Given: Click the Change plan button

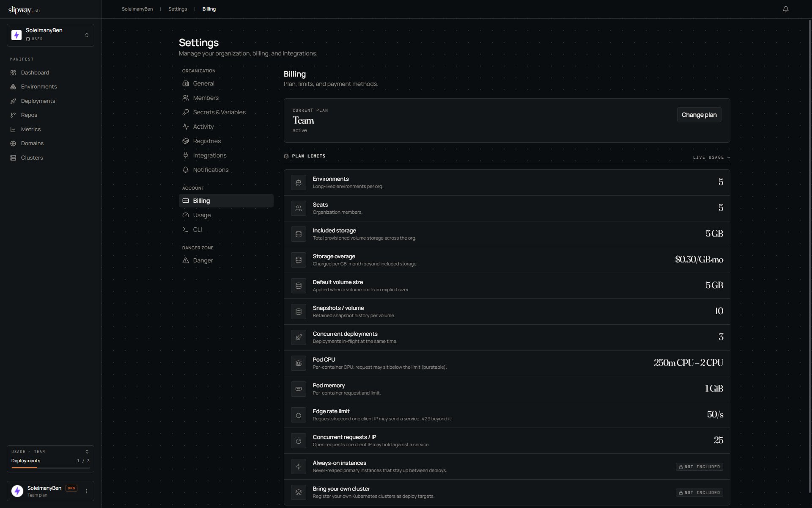Looking at the screenshot, I should coord(699,115).
